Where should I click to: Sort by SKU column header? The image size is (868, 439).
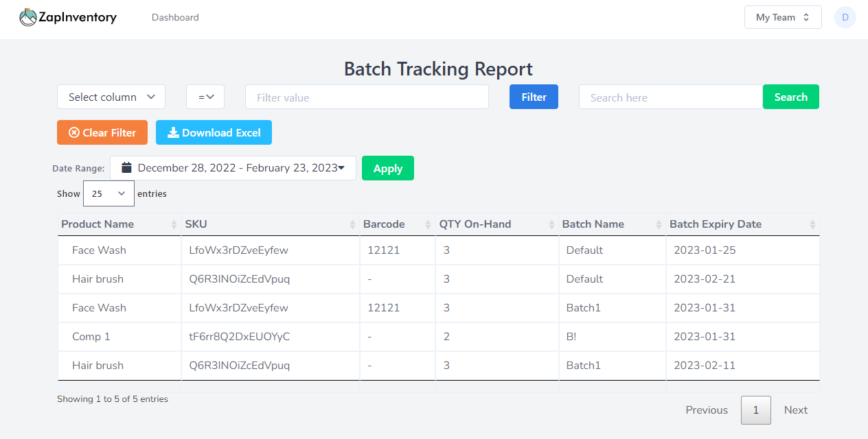point(270,224)
